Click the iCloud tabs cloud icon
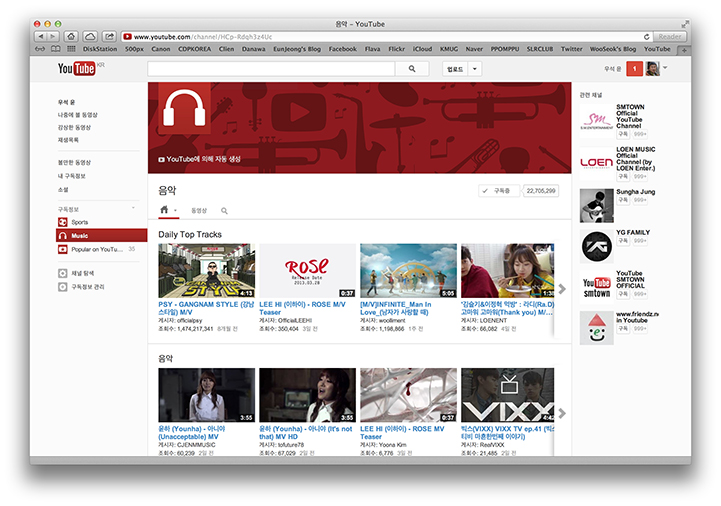Viewport: 721px width, 506px height. tap(90, 36)
